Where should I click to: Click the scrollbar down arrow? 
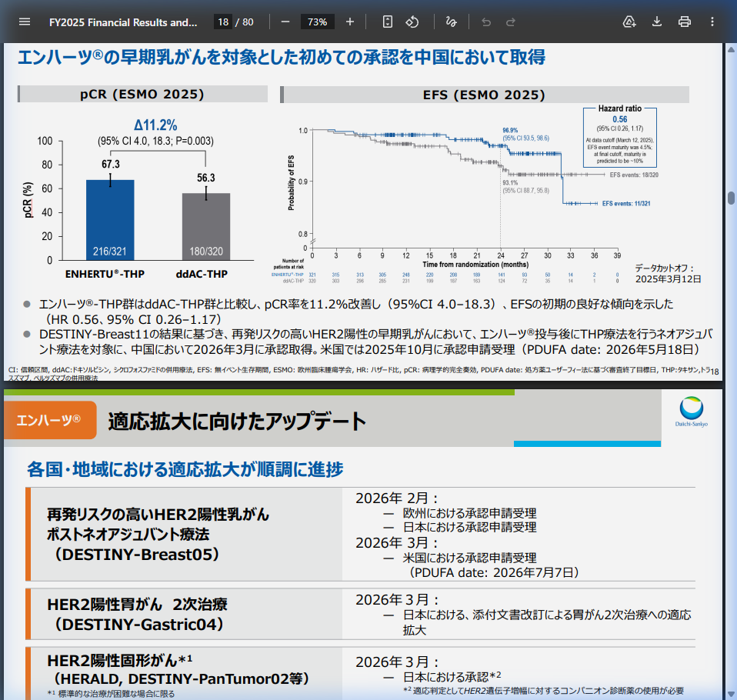point(732,694)
